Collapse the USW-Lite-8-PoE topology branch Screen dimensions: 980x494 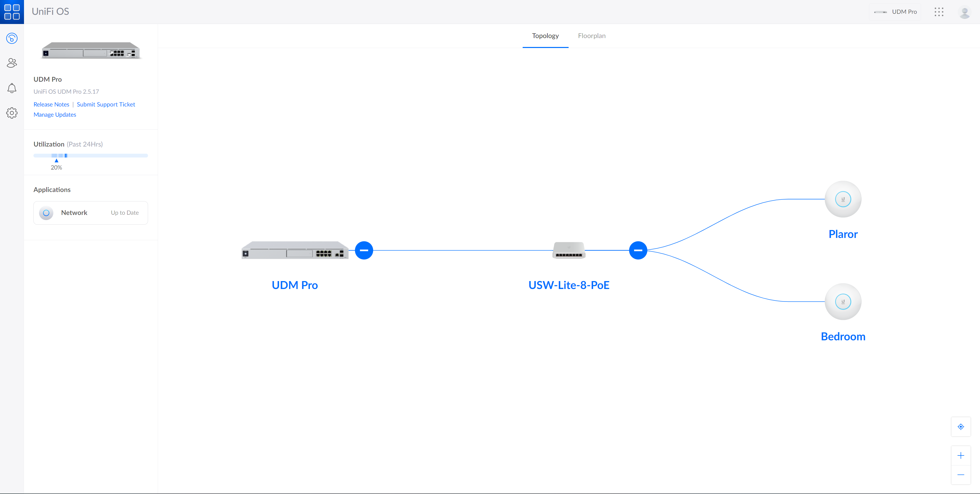[638, 250]
